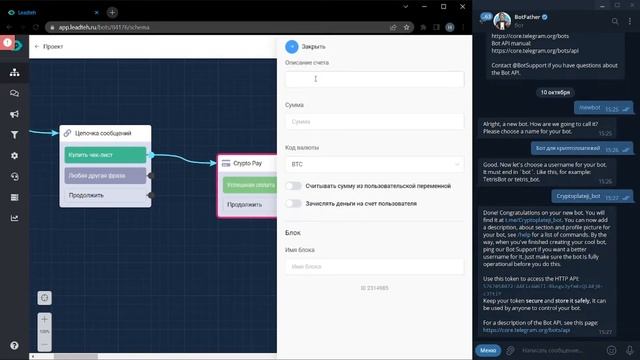Click Продолжить in Цепочка сообщений block
Viewport: 640px width, 360px height.
pyautogui.click(x=105, y=196)
